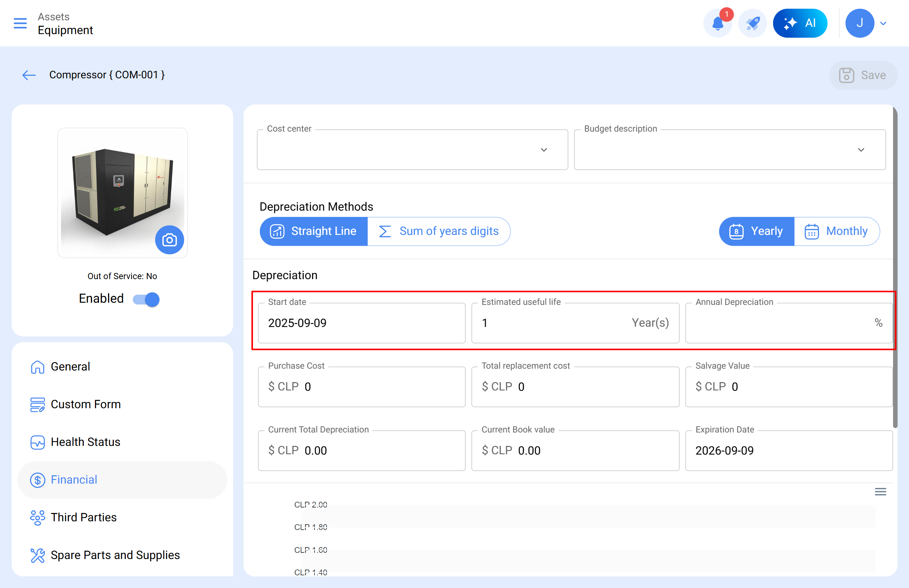Open the Third Parties section
Viewport: 909px width, 588px height.
click(84, 517)
